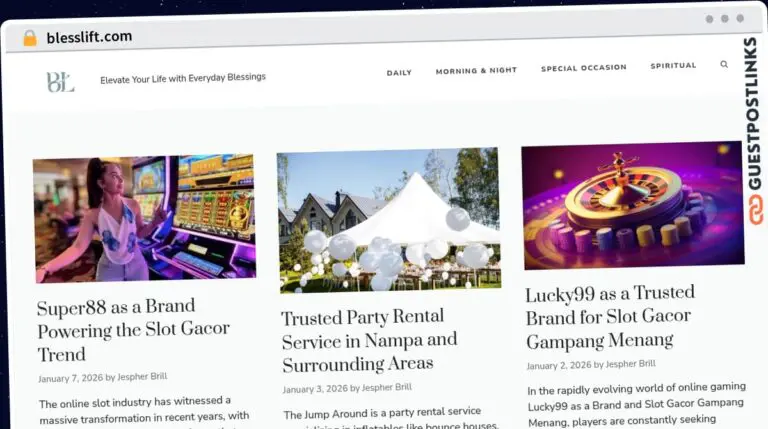
Task: Open the Daily menu item
Action: point(399,72)
